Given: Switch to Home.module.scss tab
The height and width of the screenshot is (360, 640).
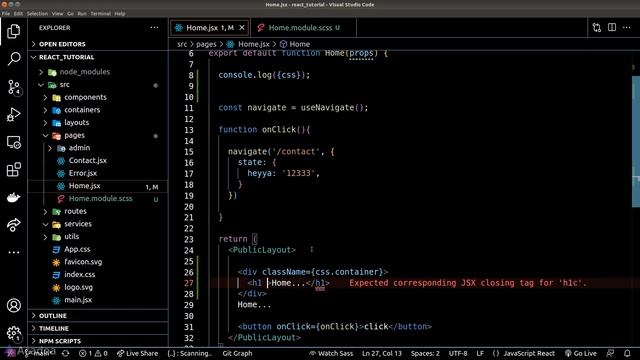Looking at the screenshot, I should point(304,28).
